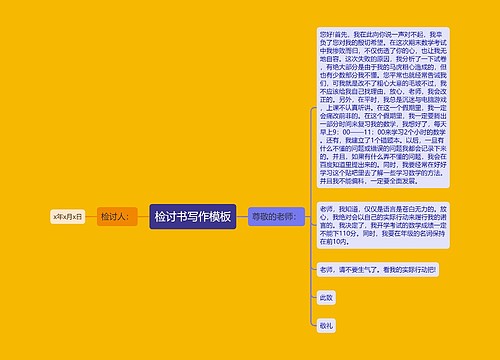The image size is (500, 360).
Task: Click the branch curve leading to 此致
Action: pos(313,296)
